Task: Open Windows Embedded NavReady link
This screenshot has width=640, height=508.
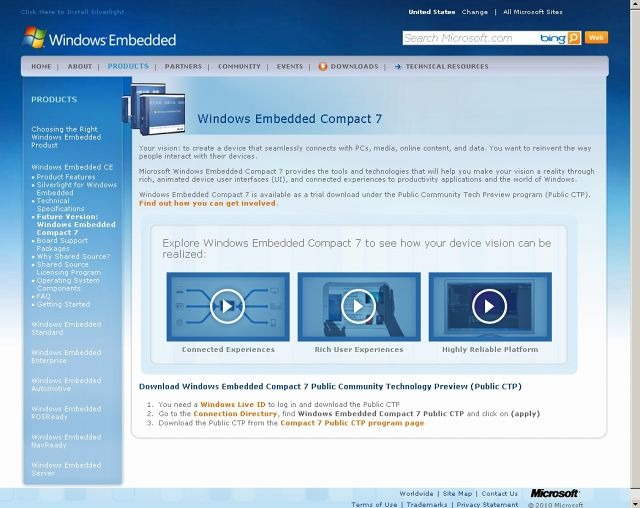Action: tap(66, 441)
